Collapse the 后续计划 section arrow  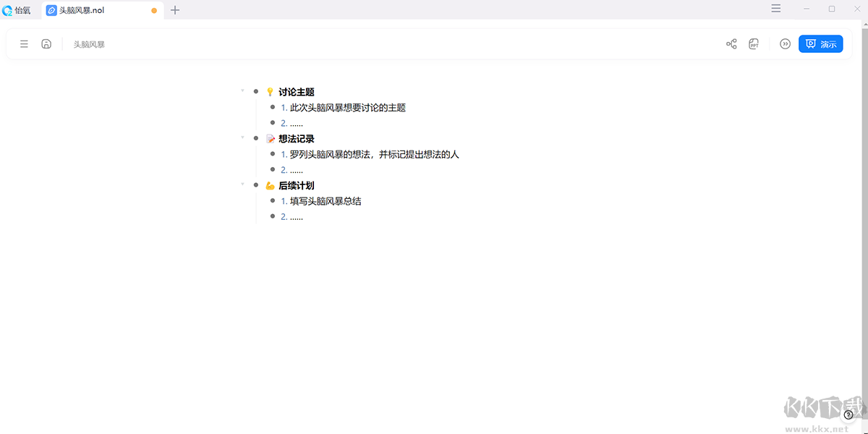tap(242, 184)
